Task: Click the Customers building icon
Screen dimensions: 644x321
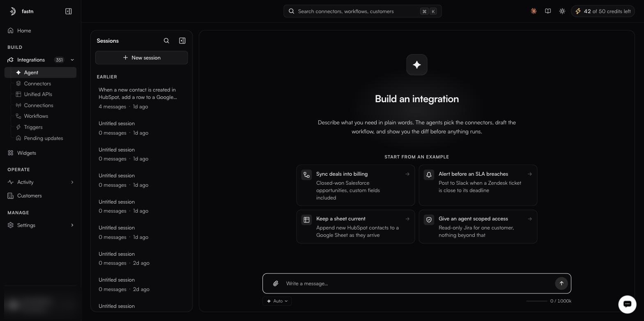Action: [11, 195]
